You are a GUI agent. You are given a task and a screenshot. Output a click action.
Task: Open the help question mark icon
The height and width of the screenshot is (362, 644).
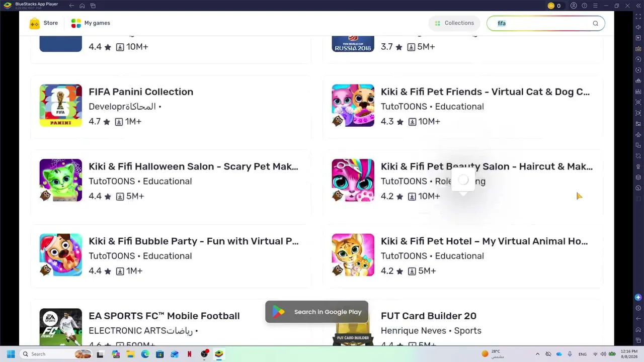(x=585, y=6)
